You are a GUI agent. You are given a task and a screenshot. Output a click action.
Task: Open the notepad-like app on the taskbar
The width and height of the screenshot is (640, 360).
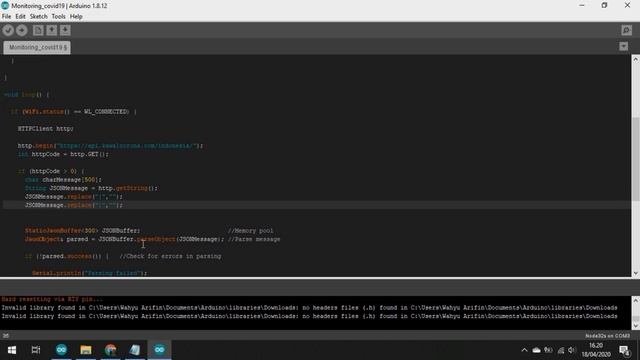[x=135, y=350]
